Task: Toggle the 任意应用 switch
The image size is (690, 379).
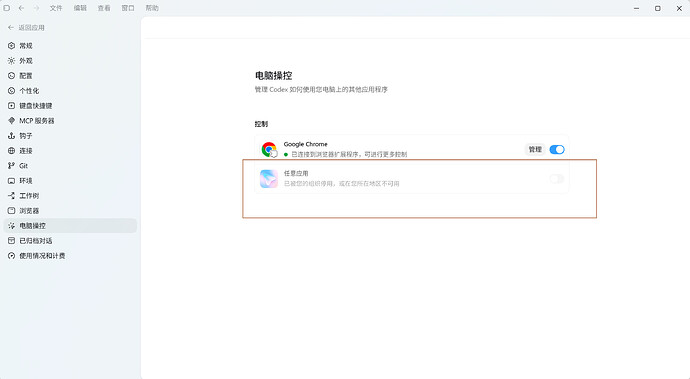Action: pyautogui.click(x=557, y=178)
